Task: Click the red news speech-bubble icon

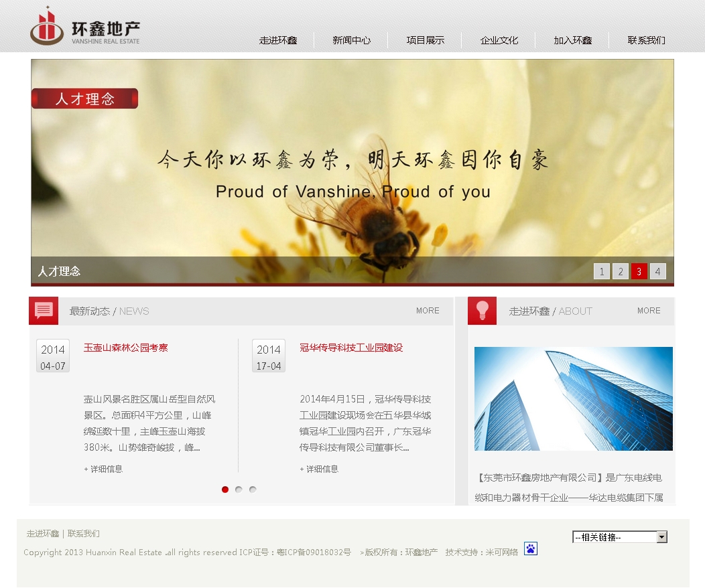Action: coord(44,311)
